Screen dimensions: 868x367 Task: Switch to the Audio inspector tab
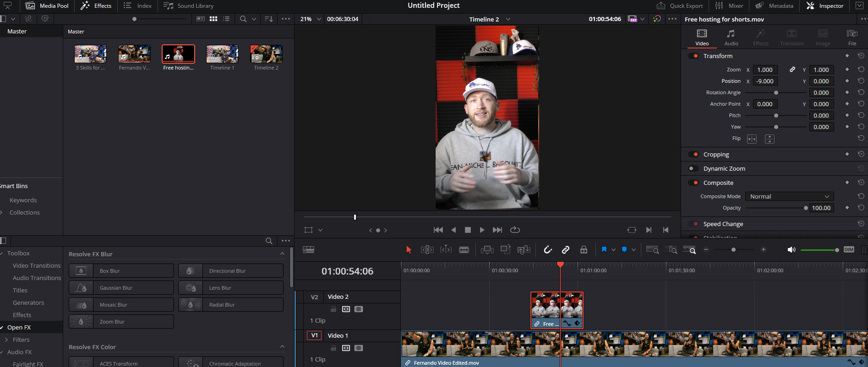click(731, 37)
